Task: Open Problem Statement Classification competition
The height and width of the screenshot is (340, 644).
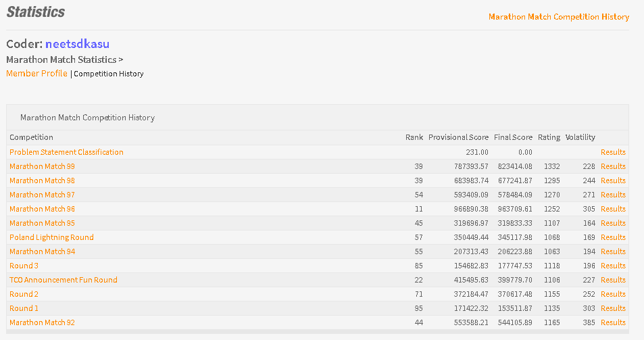Action: click(x=66, y=152)
